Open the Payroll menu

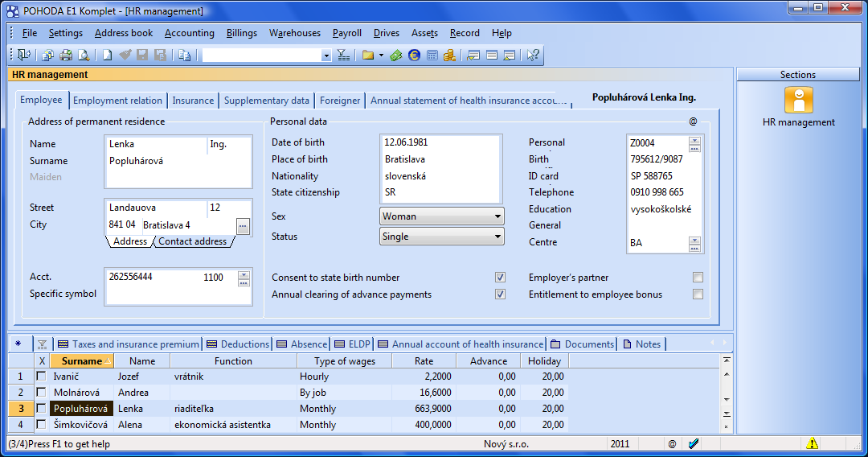pyautogui.click(x=347, y=33)
